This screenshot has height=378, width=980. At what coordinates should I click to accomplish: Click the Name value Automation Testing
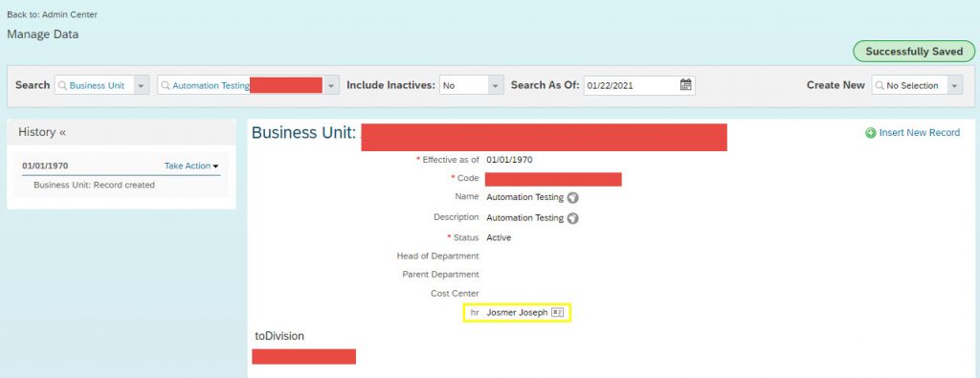[525, 197]
